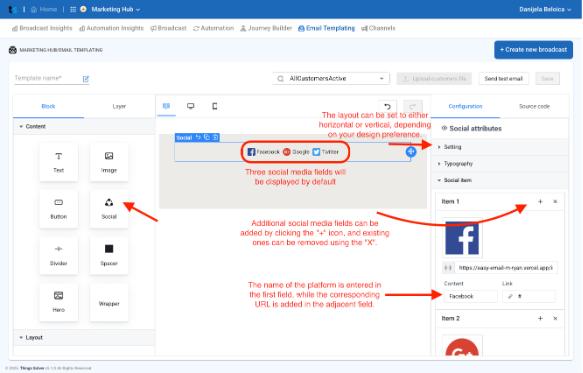This screenshot has height=373, width=583.
Task: Click the back arrow on Social block label
Action: [198, 137]
